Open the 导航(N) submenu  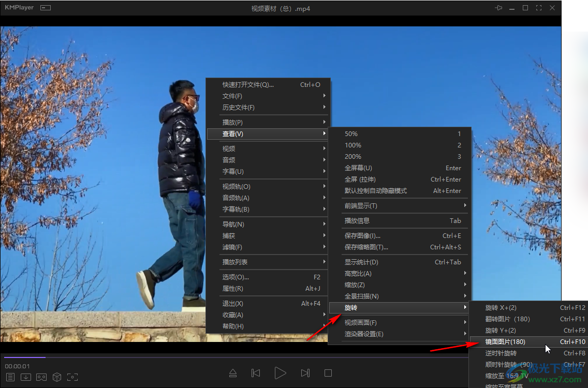pyautogui.click(x=268, y=225)
